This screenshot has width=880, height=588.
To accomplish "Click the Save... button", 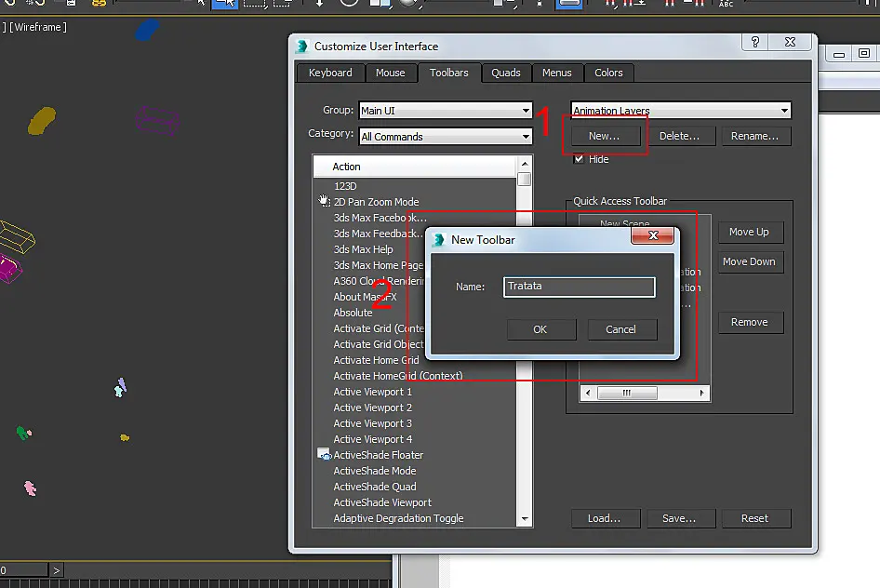I will (x=680, y=518).
